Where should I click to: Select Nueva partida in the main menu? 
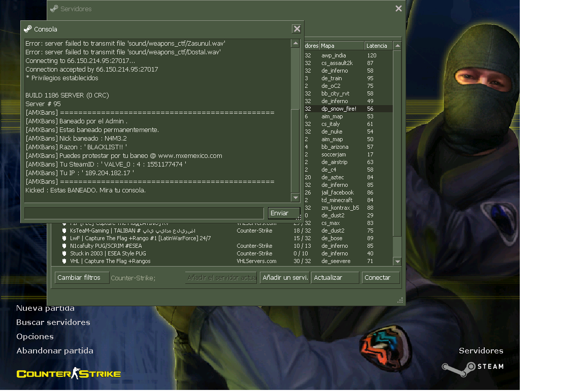45,308
